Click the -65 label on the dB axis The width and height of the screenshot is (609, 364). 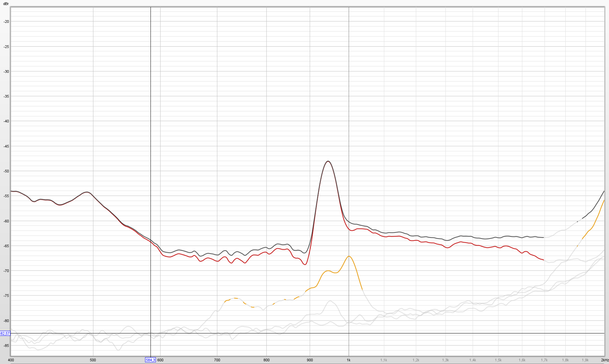[x=6, y=246]
